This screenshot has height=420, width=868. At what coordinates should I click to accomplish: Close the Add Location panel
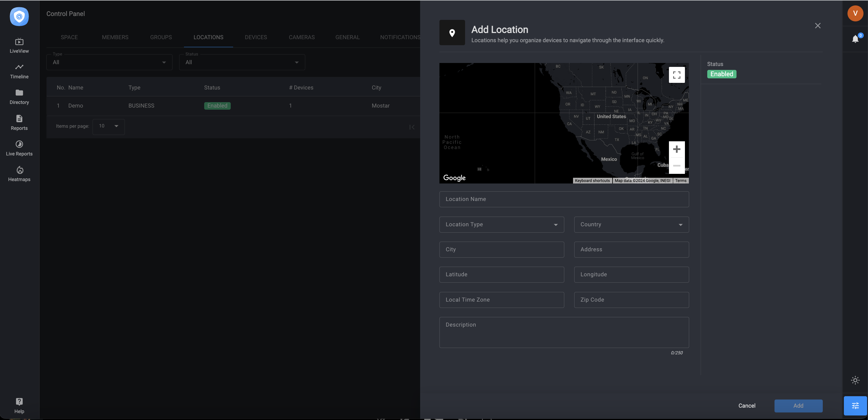[818, 26]
